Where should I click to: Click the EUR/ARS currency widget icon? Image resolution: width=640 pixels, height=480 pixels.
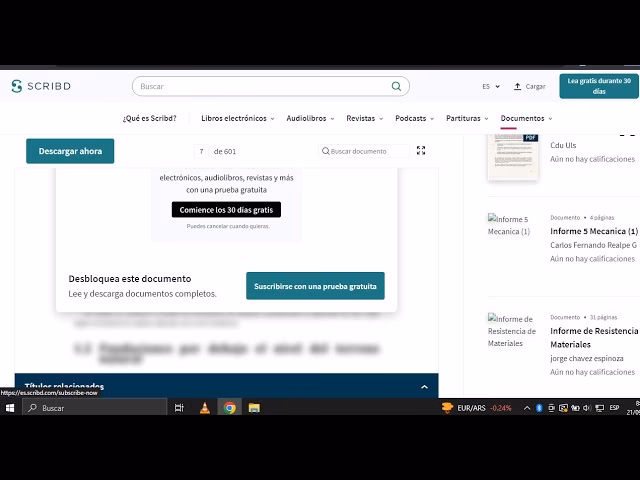pos(447,408)
